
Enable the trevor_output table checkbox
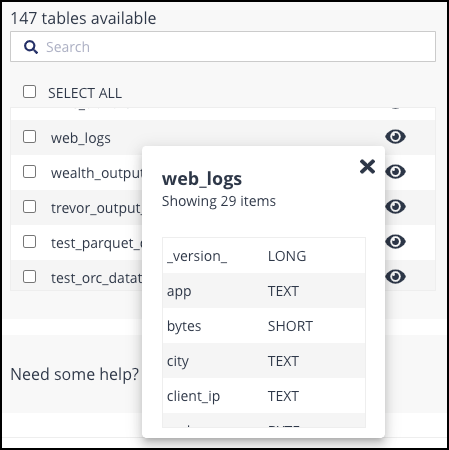[30, 207]
